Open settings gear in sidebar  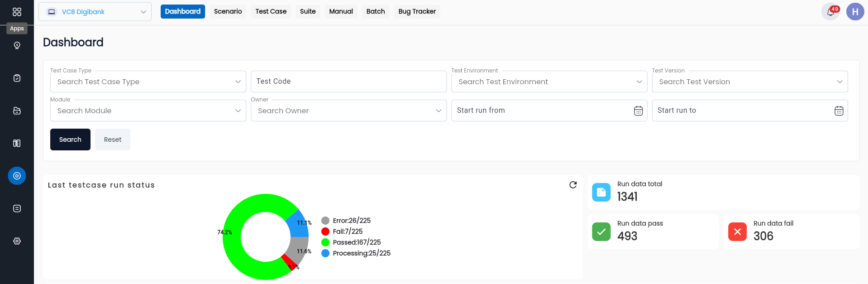[17, 241]
